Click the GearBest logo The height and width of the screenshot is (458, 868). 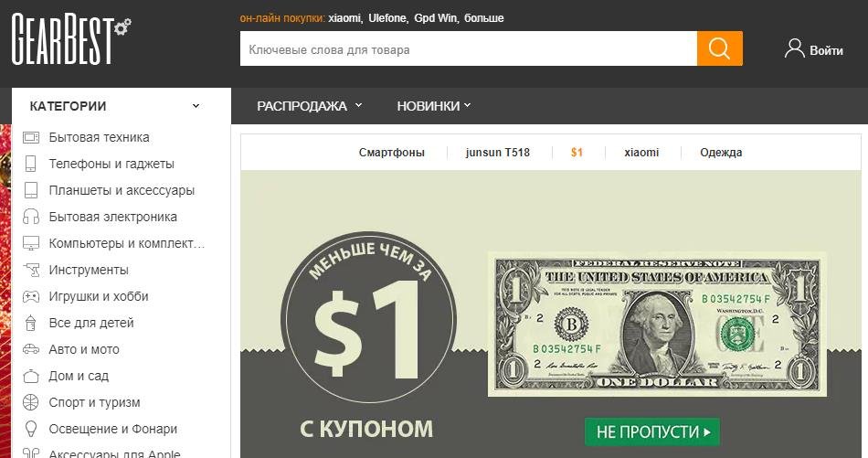click(71, 39)
